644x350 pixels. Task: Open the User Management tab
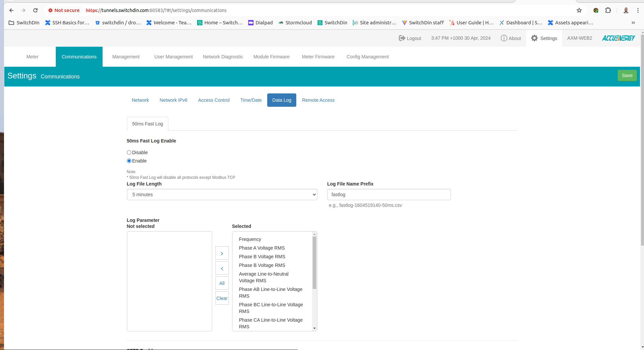173,57
